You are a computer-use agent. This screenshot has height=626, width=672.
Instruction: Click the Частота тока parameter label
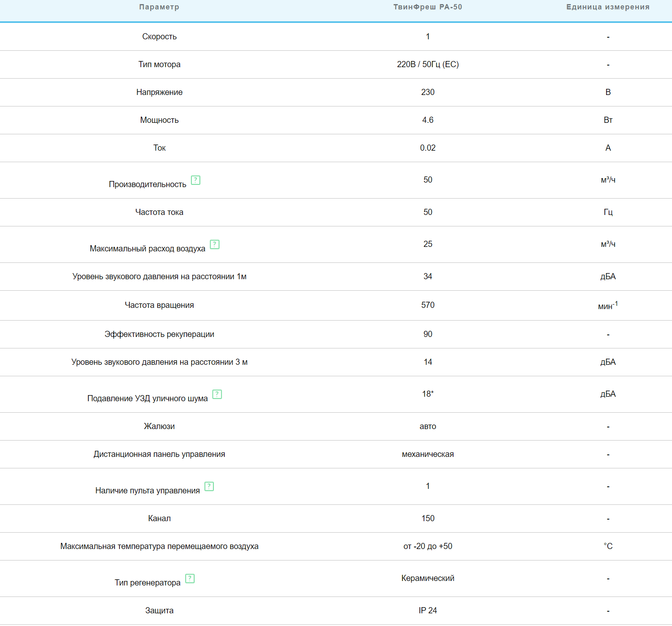tap(159, 212)
